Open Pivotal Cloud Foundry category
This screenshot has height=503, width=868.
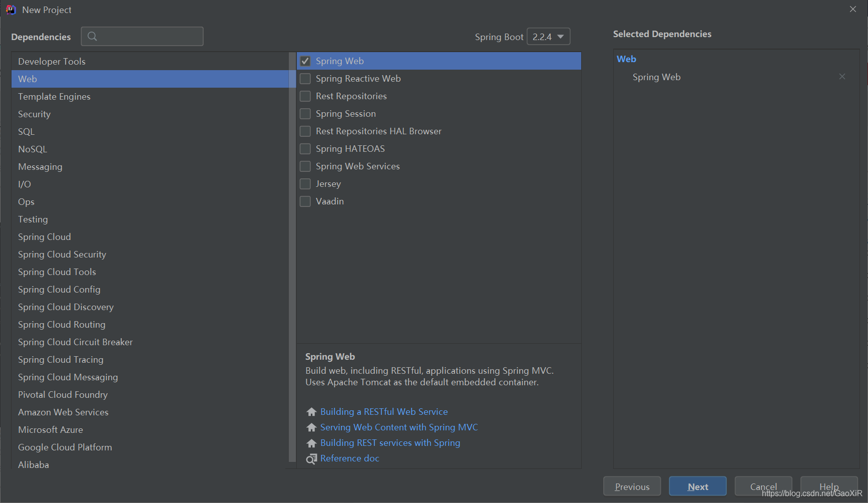coord(150,394)
